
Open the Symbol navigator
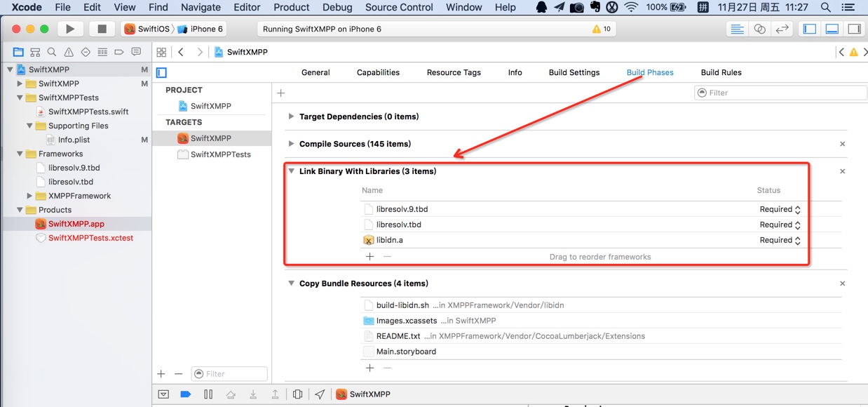pos(35,52)
